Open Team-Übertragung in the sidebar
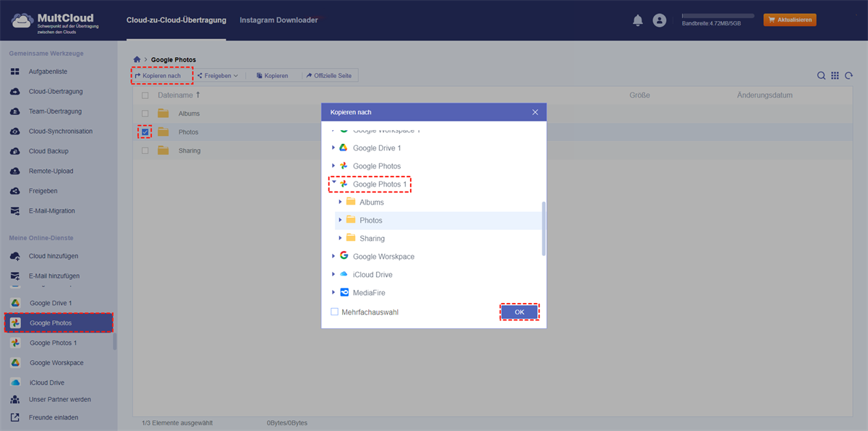868x431 pixels. point(55,111)
